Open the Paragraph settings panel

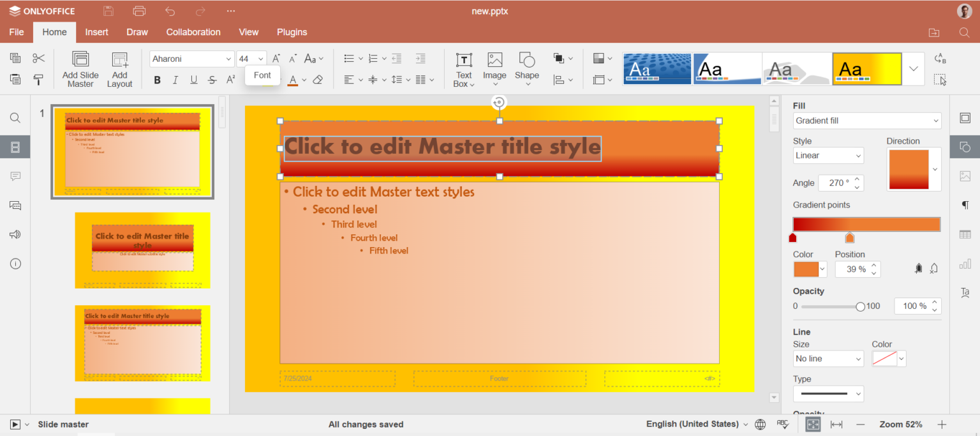coord(965,205)
